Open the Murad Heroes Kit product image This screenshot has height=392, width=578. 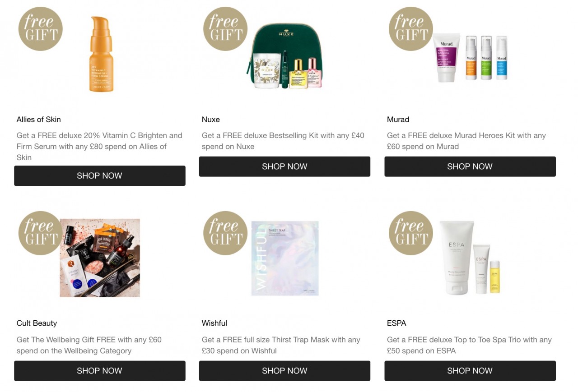pyautogui.click(x=470, y=57)
